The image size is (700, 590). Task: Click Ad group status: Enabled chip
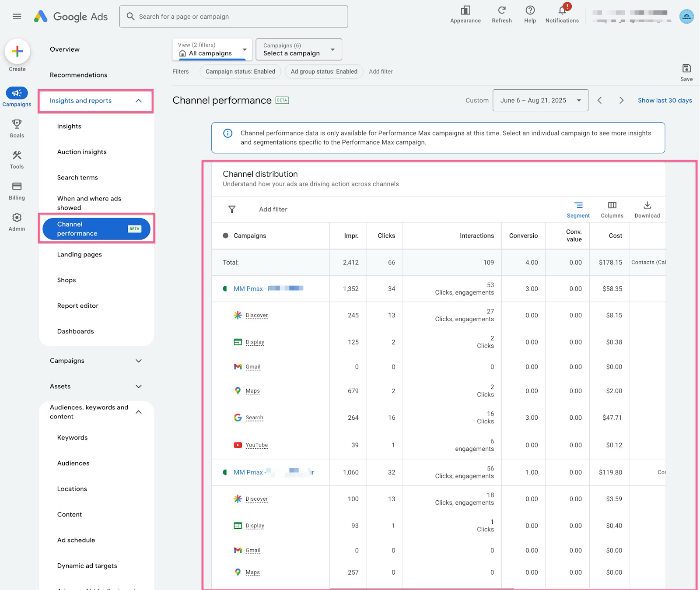[324, 71]
